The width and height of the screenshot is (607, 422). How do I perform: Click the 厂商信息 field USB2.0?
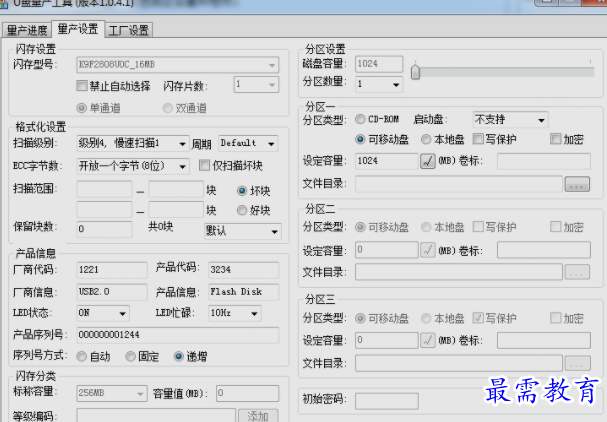tap(112, 292)
